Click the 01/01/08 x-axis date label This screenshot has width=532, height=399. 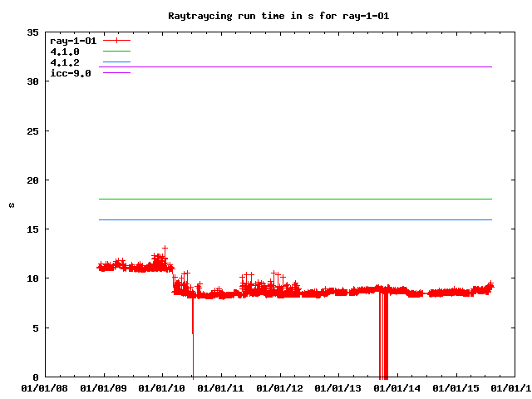coord(45,387)
